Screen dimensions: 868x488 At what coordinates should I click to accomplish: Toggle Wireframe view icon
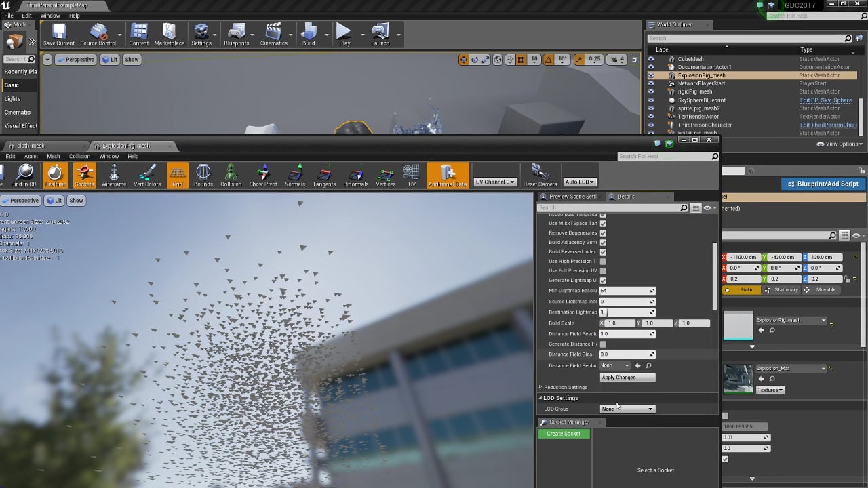click(x=114, y=176)
